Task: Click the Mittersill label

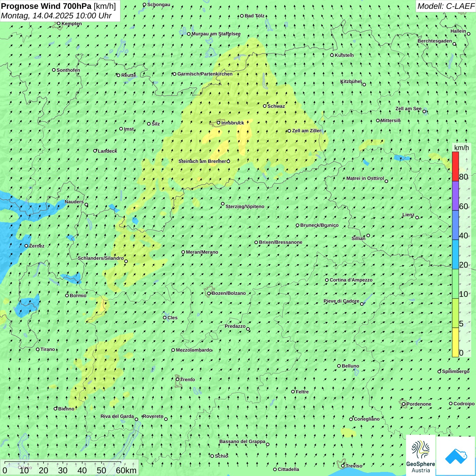Action: point(390,120)
